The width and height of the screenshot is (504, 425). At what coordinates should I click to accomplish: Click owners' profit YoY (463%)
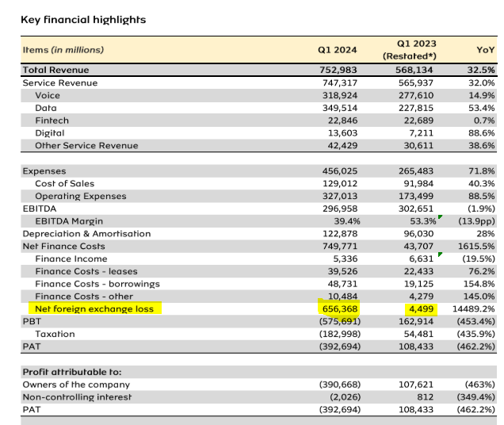(480, 385)
